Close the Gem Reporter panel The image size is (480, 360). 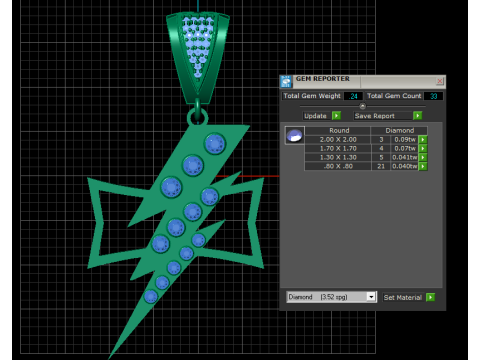click(x=440, y=81)
